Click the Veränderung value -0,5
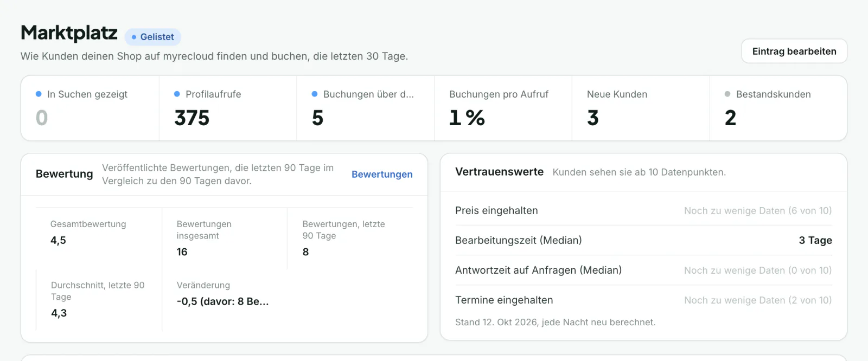Screen dimensions: 868x361 point(222,301)
